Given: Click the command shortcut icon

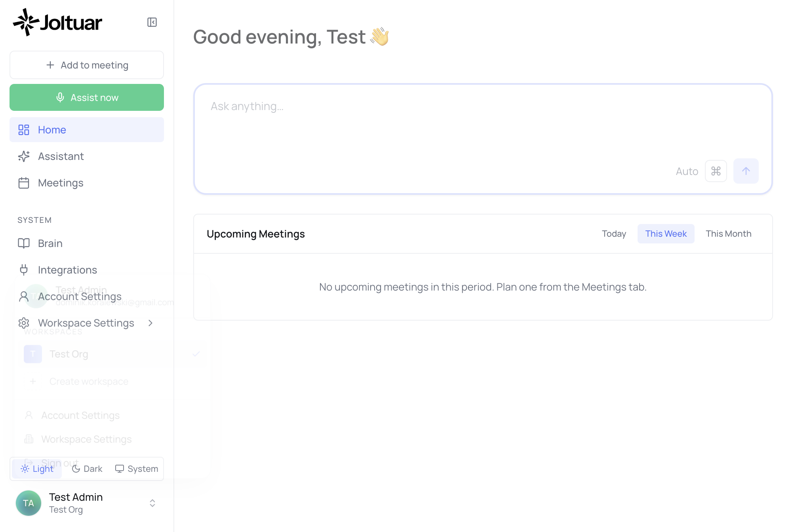Looking at the screenshot, I should pyautogui.click(x=716, y=171).
